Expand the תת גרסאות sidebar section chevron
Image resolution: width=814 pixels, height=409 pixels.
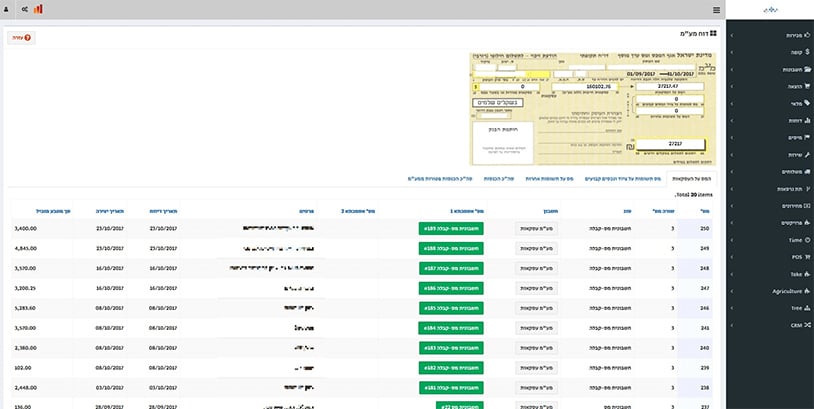pos(732,189)
